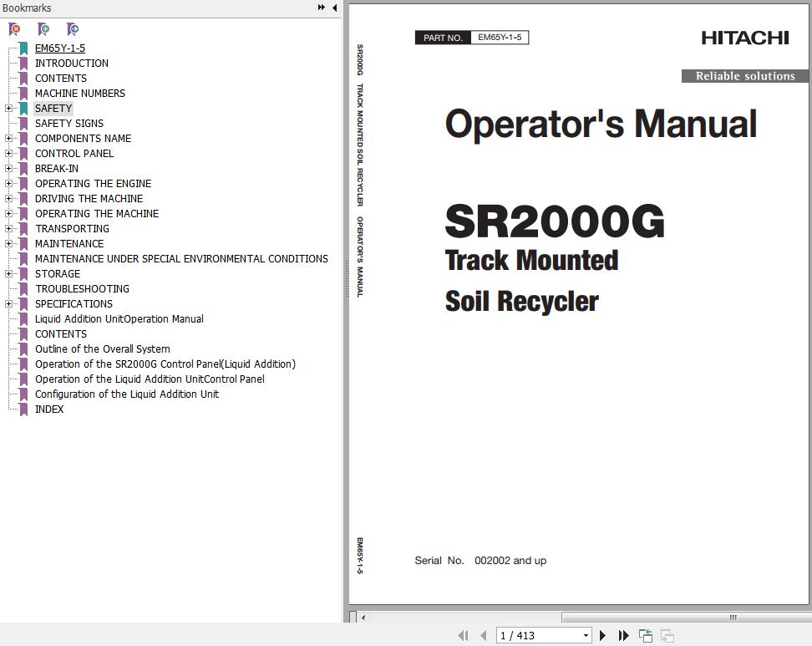The width and height of the screenshot is (812, 646).
Task: Jump to the INDEX bookmark
Action: [49, 409]
